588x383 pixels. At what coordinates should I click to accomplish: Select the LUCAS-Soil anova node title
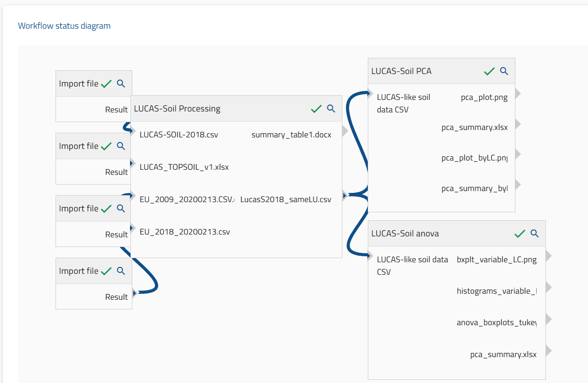pos(405,234)
